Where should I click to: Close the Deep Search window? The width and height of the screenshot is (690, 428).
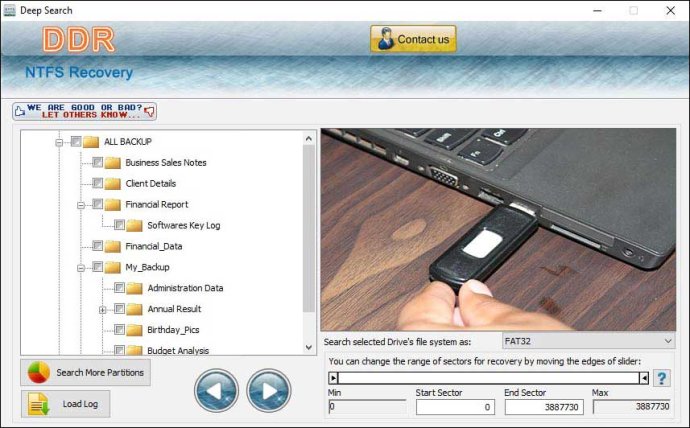pyautogui.click(x=671, y=11)
